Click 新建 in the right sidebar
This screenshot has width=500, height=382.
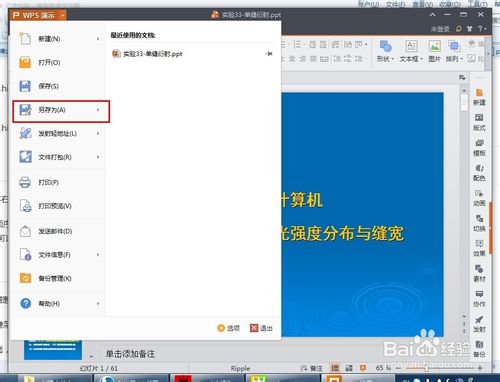point(479,97)
